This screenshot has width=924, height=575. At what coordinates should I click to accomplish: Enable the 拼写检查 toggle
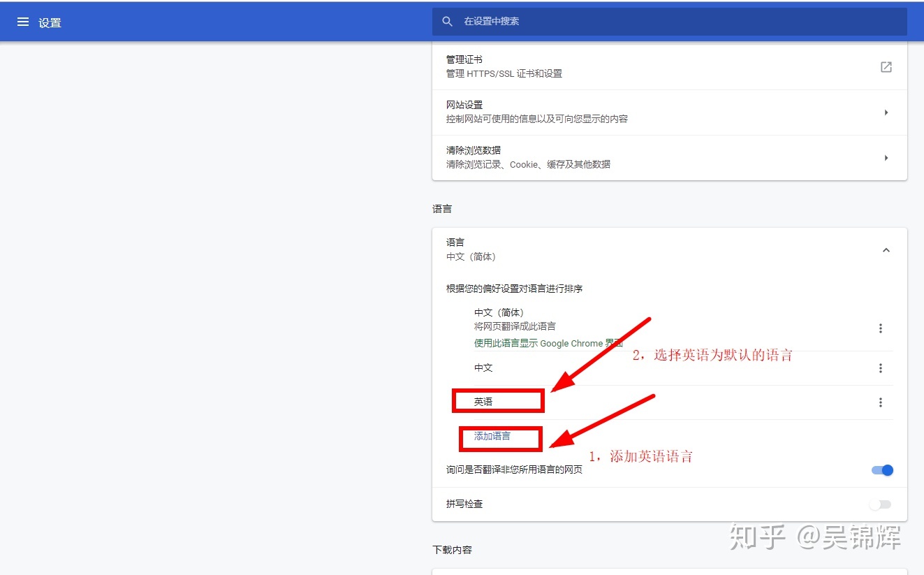click(x=879, y=504)
